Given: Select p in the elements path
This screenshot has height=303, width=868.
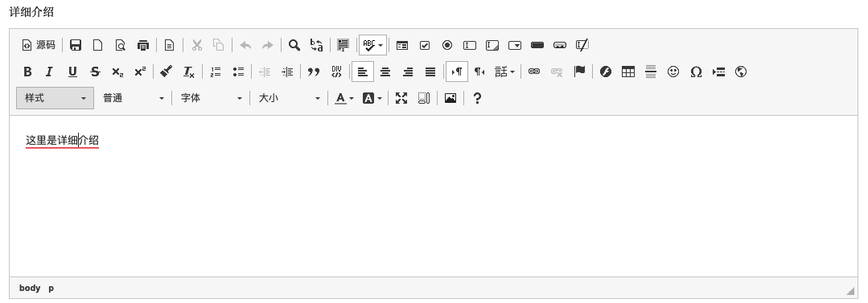Looking at the screenshot, I should (51, 288).
